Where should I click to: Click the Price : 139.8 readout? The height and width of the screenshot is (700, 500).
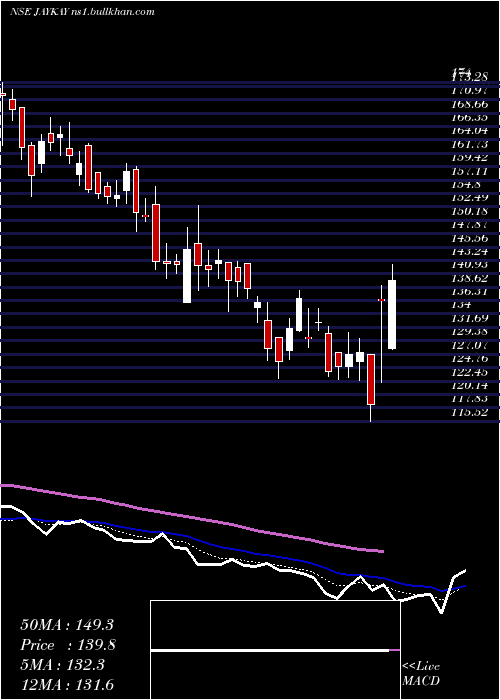[x=68, y=645]
